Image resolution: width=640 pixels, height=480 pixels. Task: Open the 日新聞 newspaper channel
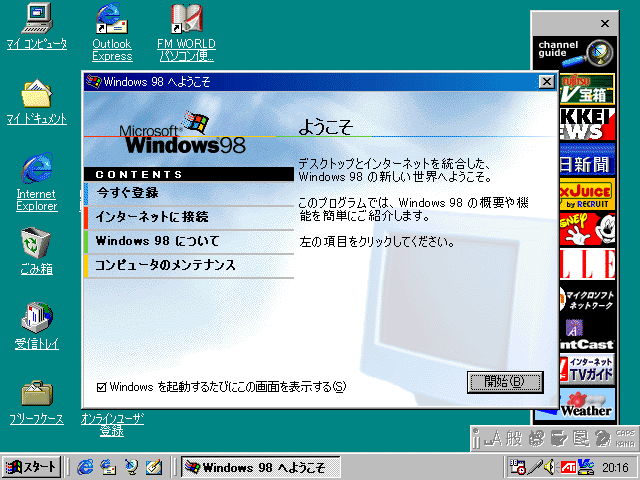pyautogui.click(x=588, y=160)
